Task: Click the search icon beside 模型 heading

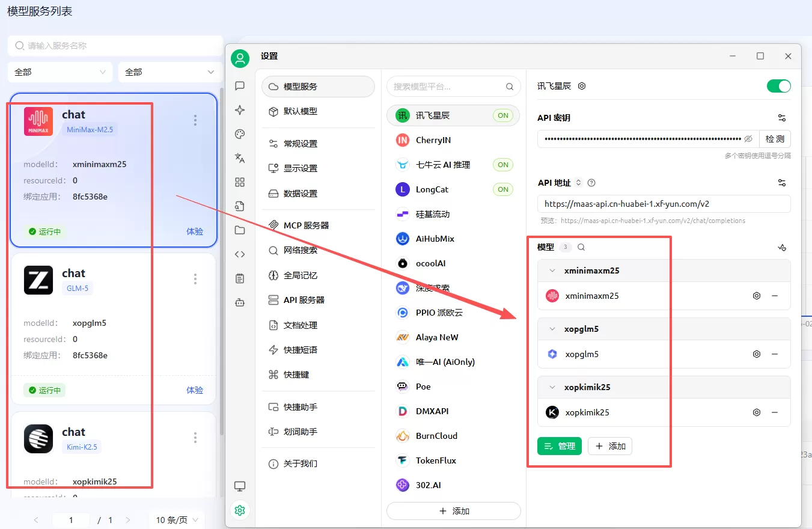Action: [x=581, y=247]
